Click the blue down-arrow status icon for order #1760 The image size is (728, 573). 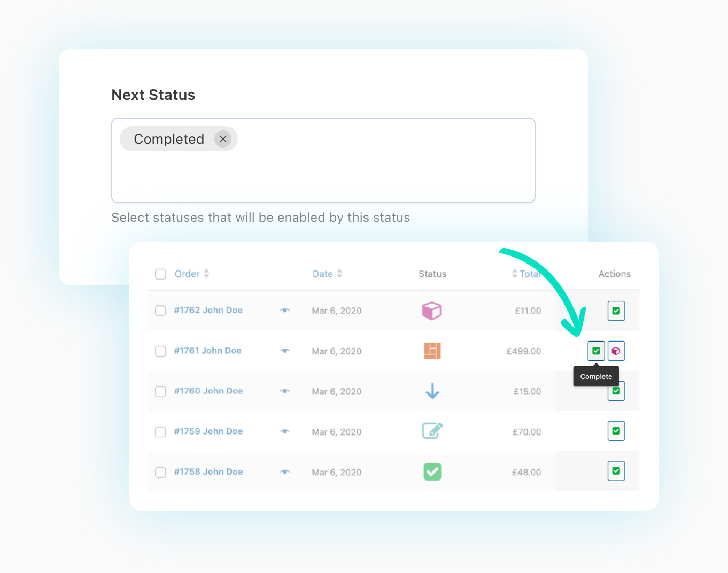(432, 391)
